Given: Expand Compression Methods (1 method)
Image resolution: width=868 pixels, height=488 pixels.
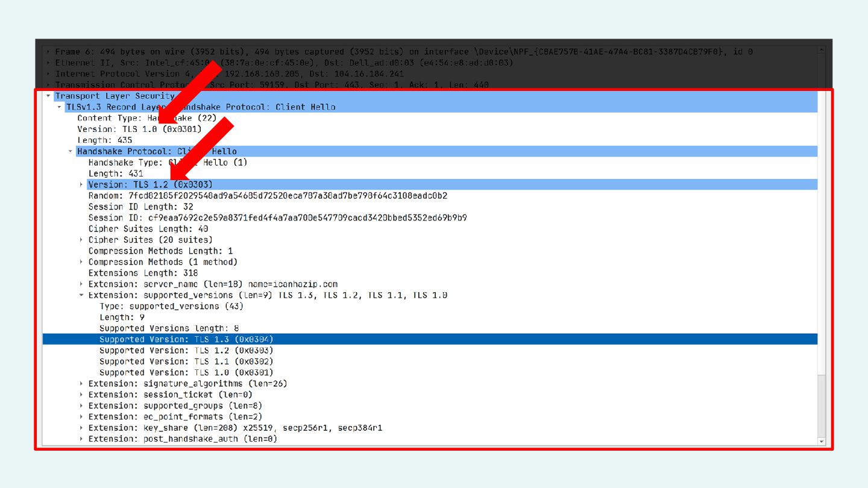Looking at the screenshot, I should point(82,262).
